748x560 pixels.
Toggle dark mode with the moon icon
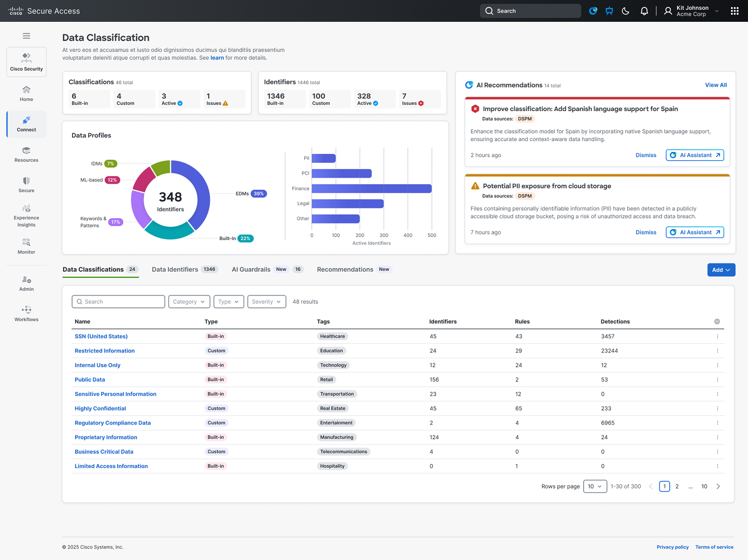(626, 11)
